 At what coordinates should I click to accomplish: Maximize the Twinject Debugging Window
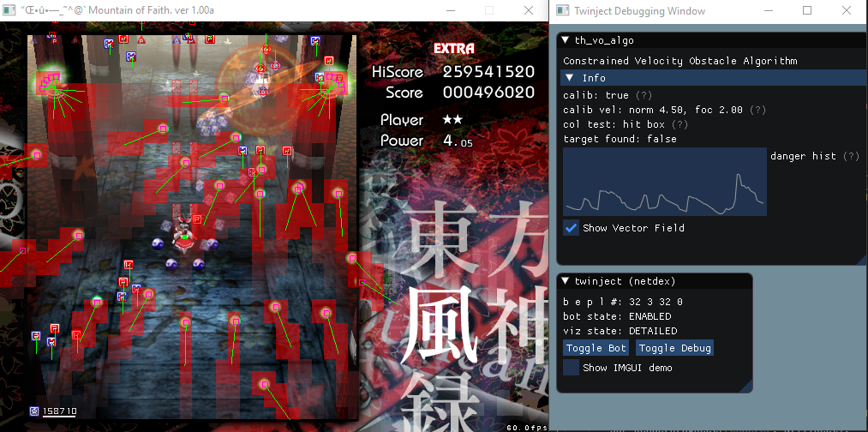807,10
